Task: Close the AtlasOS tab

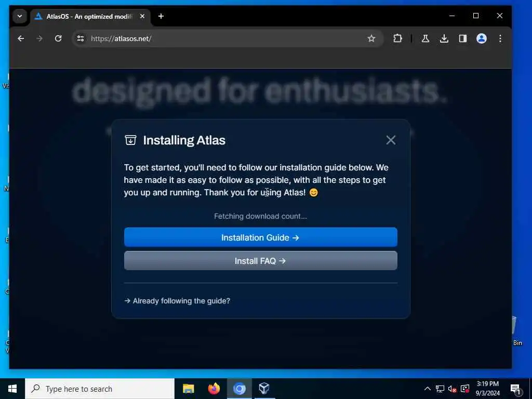Action: point(142,16)
